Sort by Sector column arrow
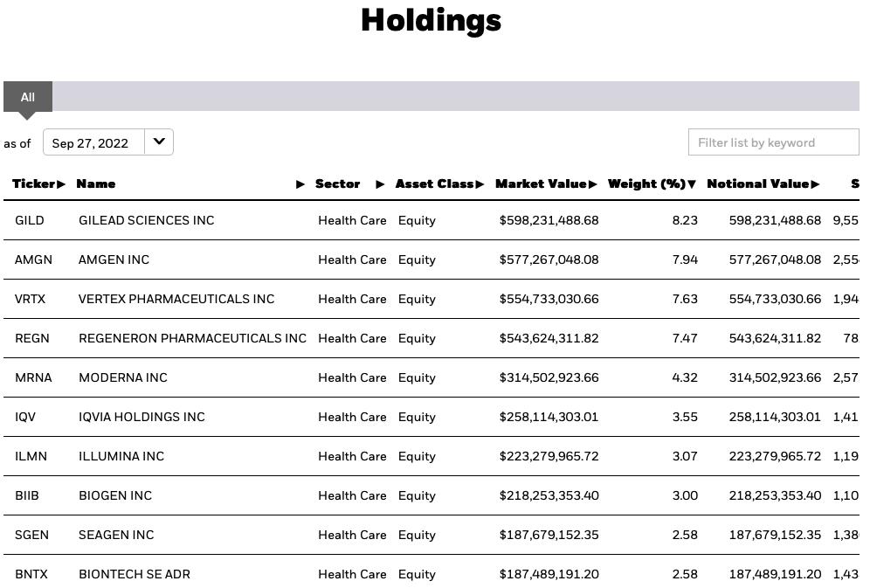 [380, 184]
